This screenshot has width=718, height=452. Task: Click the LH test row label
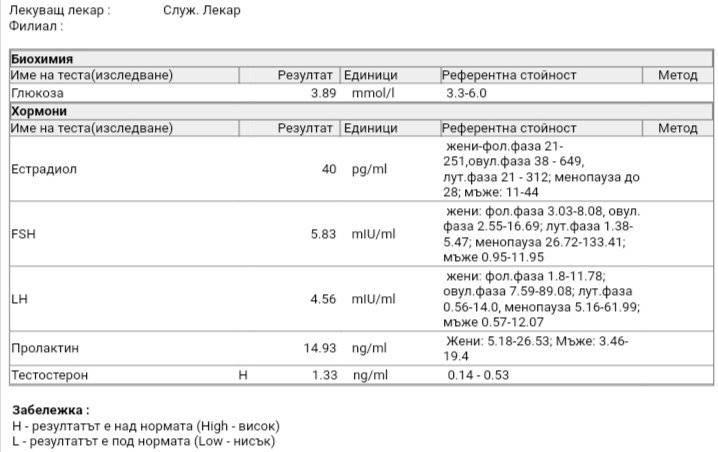pyautogui.click(x=18, y=298)
